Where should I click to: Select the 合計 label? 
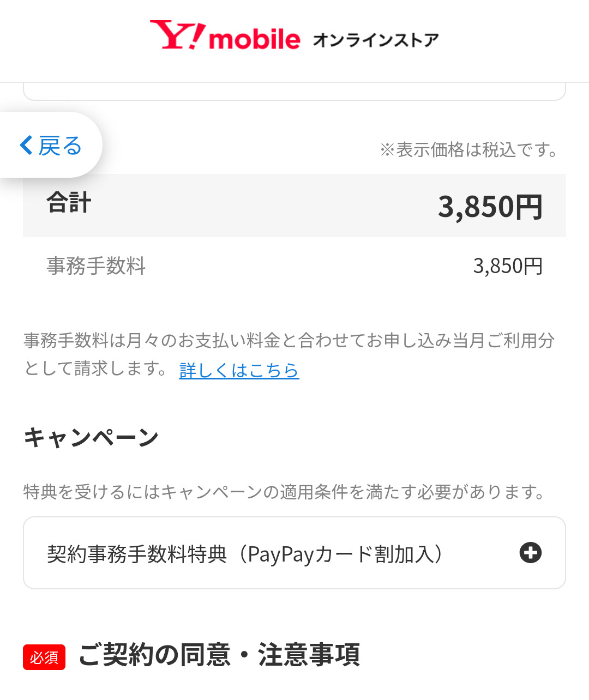69,203
